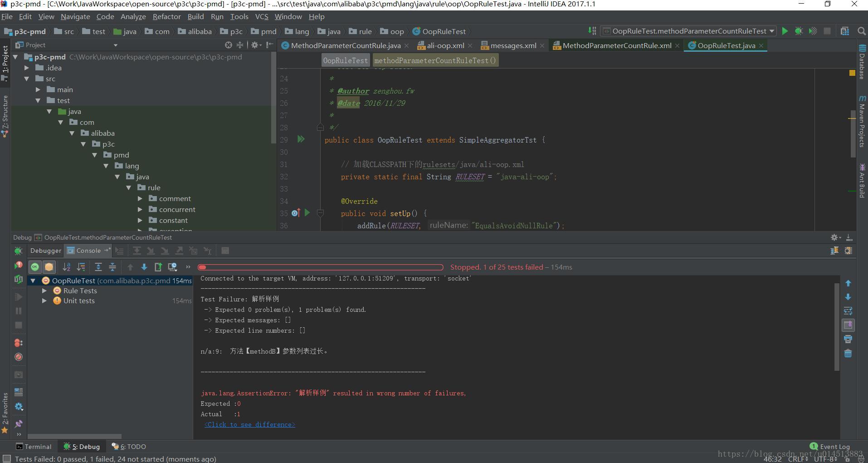This screenshot has width=868, height=463.
Task: Switch to ali-oop.xml editor tab
Action: 445,45
